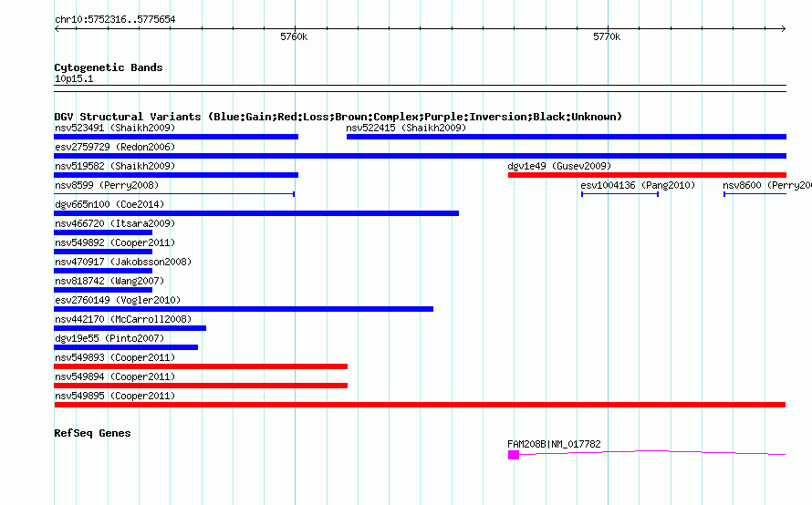Open dgv19e55 (Pinto2007) label
Screen dimensions: 812x505
pyautogui.click(x=109, y=338)
